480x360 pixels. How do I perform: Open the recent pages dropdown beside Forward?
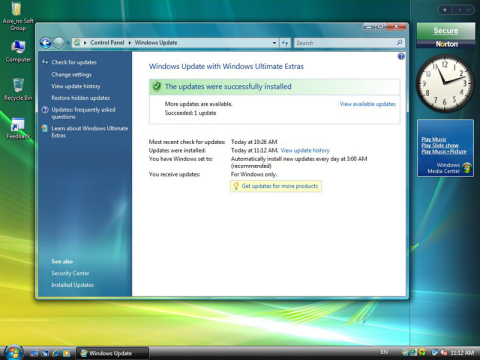68,43
